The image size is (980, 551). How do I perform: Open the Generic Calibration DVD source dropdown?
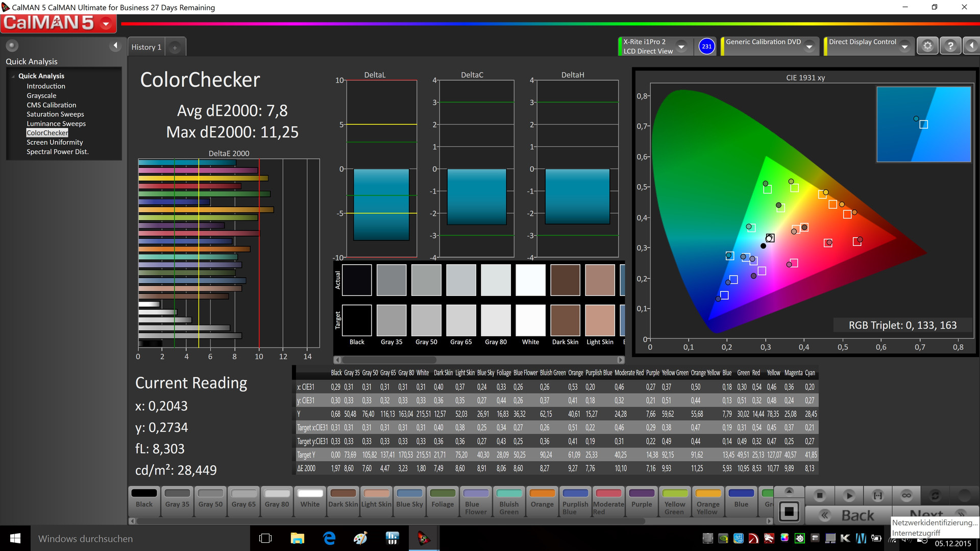[x=809, y=46]
